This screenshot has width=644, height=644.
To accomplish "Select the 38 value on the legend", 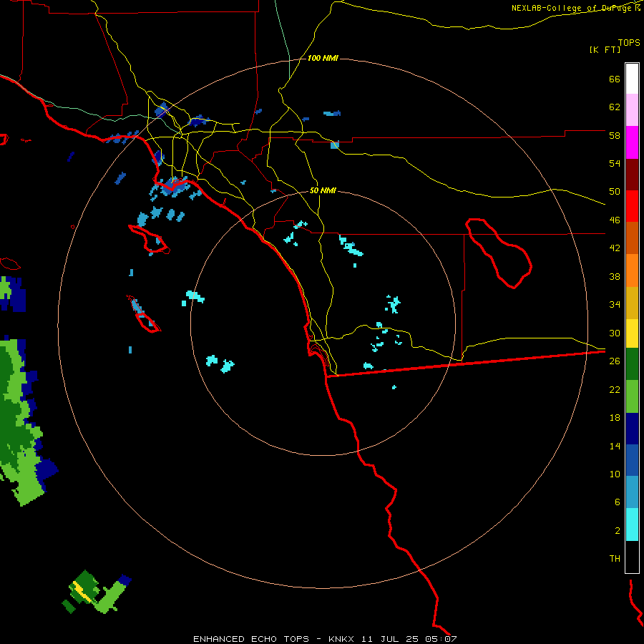I will pyautogui.click(x=615, y=276).
